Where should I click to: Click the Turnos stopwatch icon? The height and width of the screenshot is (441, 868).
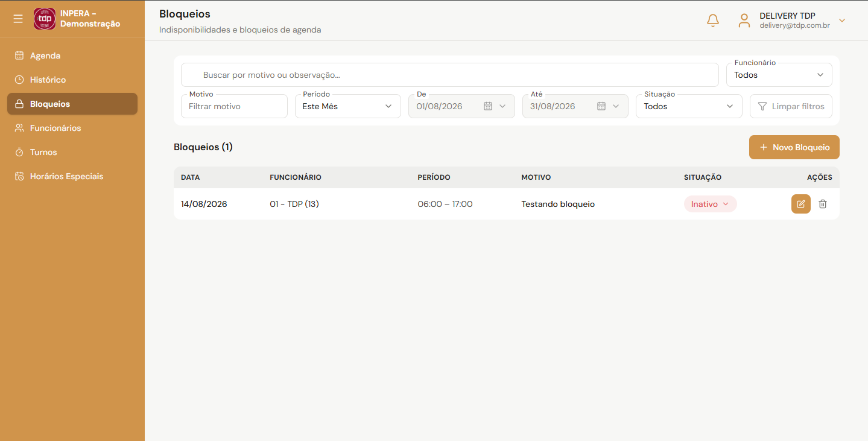click(19, 152)
